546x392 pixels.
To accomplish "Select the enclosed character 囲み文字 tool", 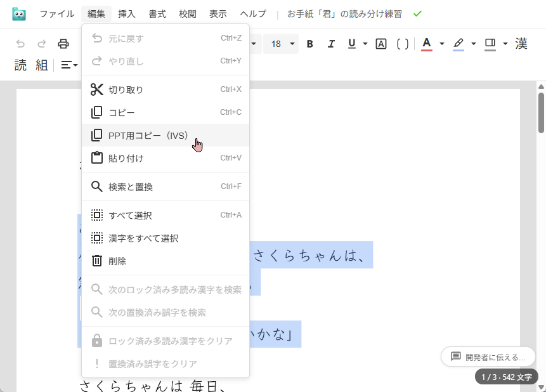I will tap(380, 44).
